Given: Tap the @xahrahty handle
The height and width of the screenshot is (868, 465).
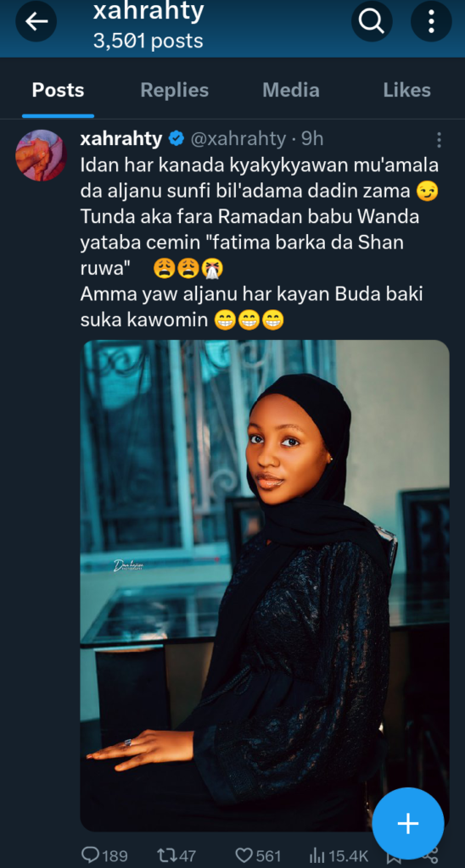Looking at the screenshot, I should point(238,139).
